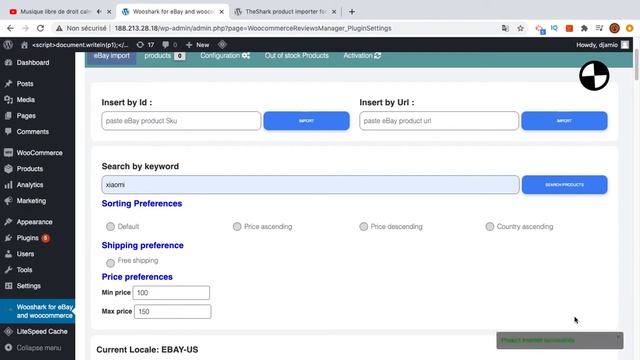Viewport: 640px width, 360px height.
Task: Click Import button for Insert by Id
Action: 307,121
